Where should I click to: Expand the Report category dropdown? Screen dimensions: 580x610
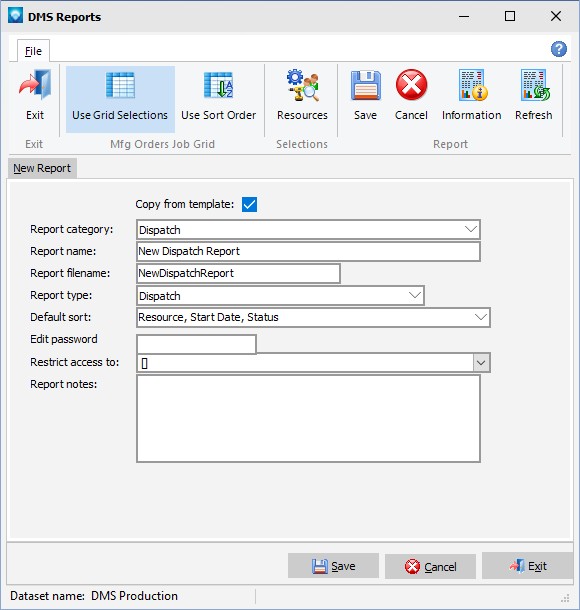[471, 230]
